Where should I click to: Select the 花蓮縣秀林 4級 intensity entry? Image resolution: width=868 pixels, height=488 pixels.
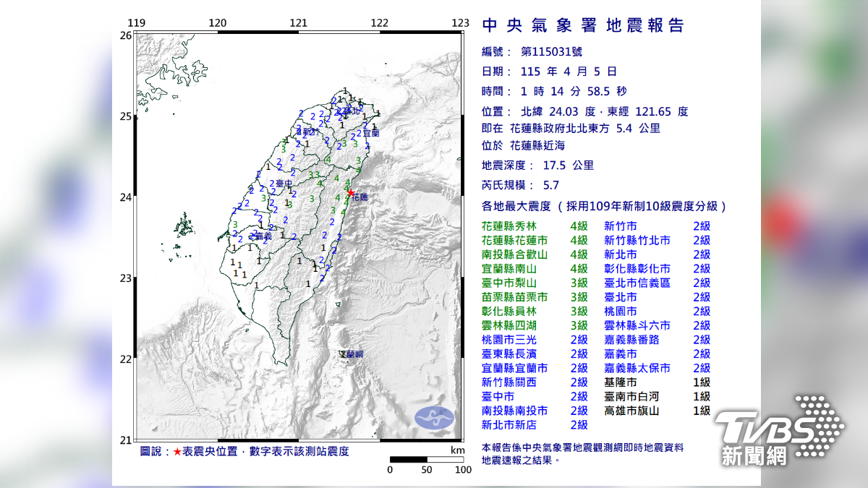point(535,226)
